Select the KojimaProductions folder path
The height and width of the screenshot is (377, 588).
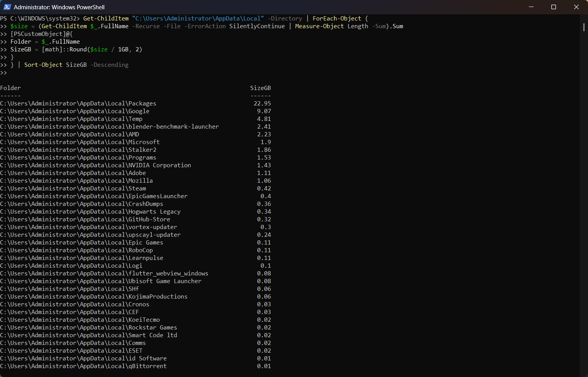[x=94, y=297]
